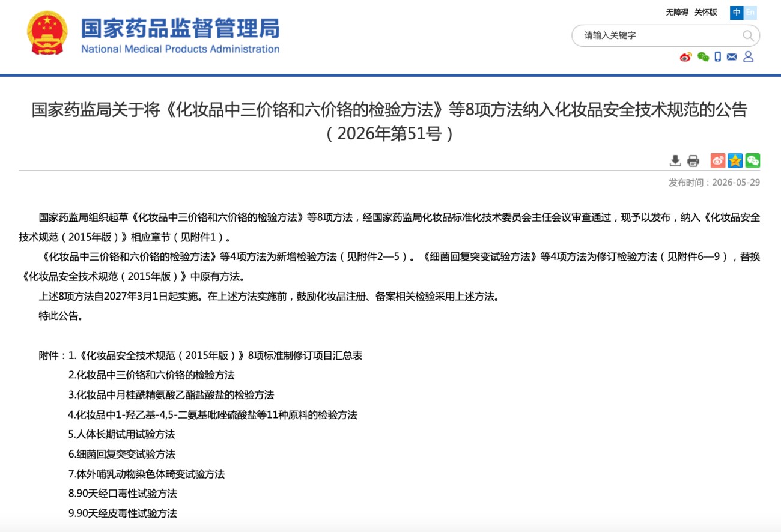Open attachment 1 8项标准制修订项目汇总表
This screenshot has height=532, width=781.
click(215, 355)
